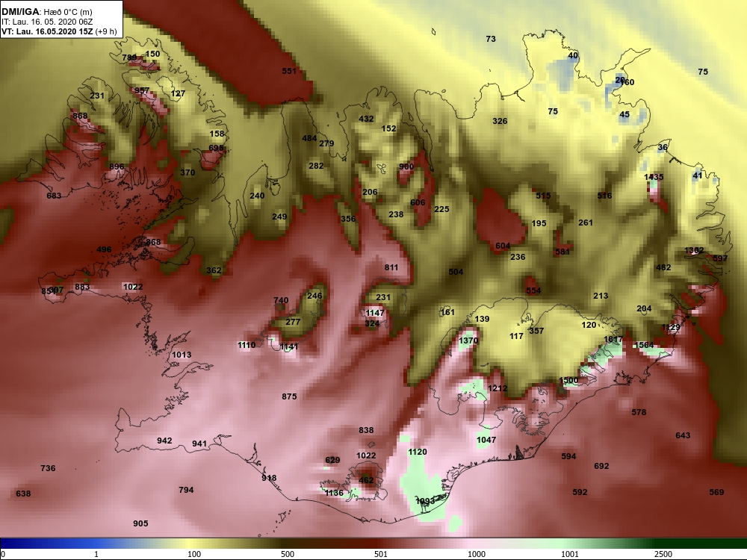747x560 pixels.
Task: Click the map value '905'
Action: coord(140,523)
